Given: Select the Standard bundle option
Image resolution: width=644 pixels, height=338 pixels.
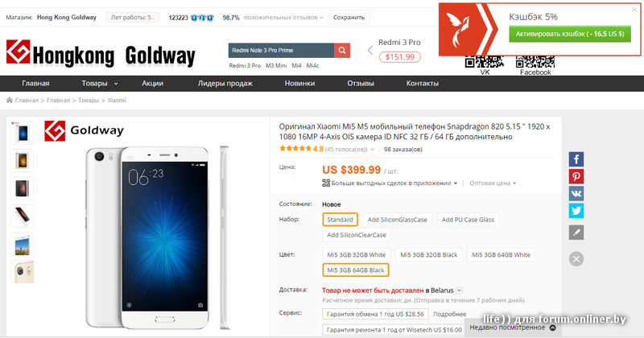Looking at the screenshot, I should tap(340, 220).
